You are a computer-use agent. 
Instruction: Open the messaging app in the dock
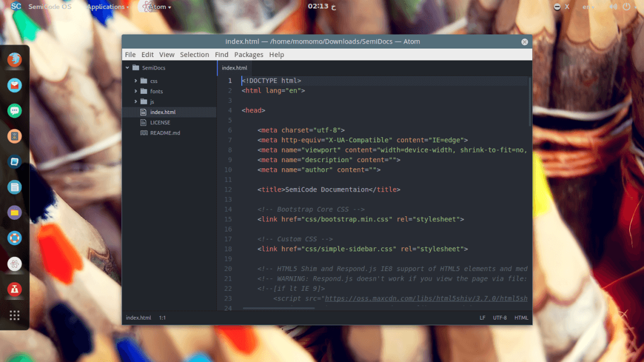coord(14,111)
